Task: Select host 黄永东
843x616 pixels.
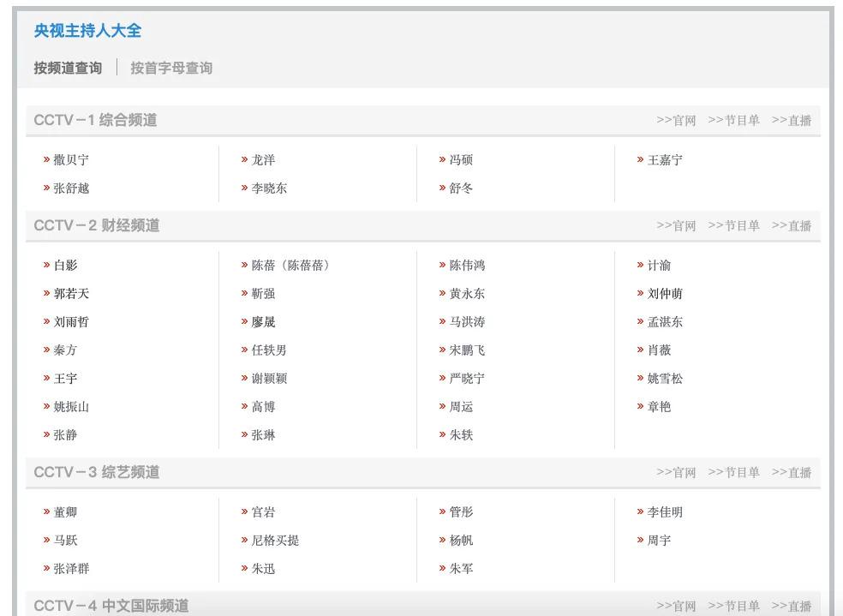Action: pos(467,294)
